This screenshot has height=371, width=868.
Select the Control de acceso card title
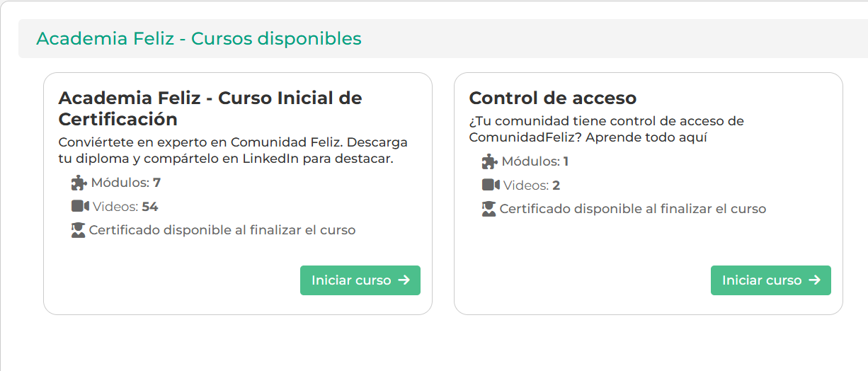click(552, 98)
